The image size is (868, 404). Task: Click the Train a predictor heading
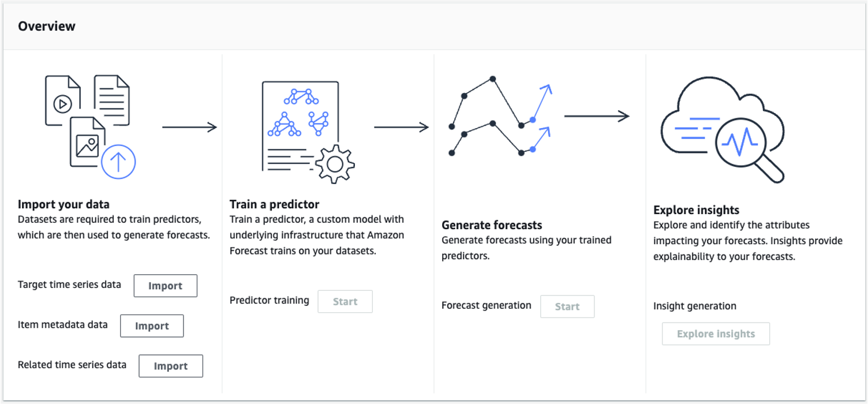coord(274,204)
